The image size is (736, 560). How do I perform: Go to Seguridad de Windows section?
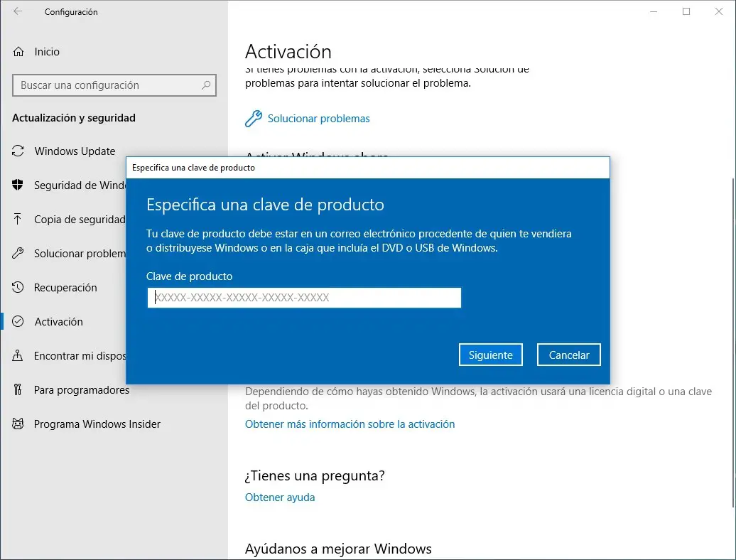pos(80,185)
